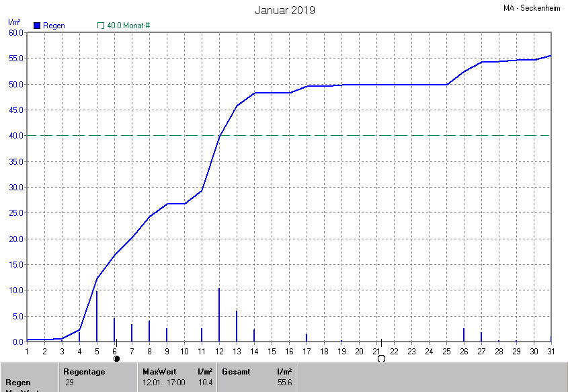Screen dimensions: 568x392
Task: Click the MA - Seckenheim station label
Action: coord(534,9)
